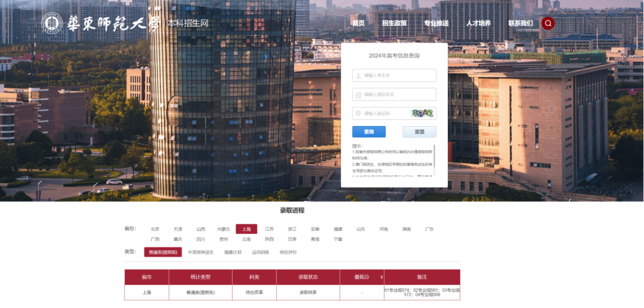Click the 上海 cell in the table row
The image size is (644, 308).
click(147, 292)
